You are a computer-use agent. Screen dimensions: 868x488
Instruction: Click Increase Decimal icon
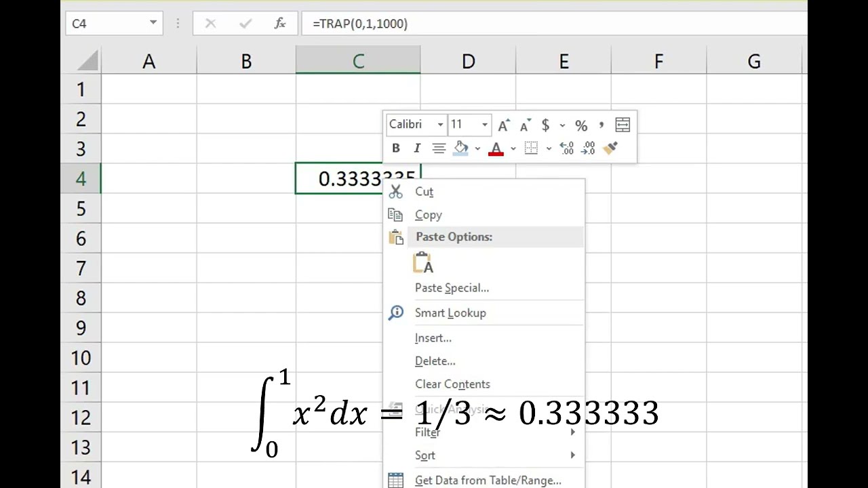point(567,148)
